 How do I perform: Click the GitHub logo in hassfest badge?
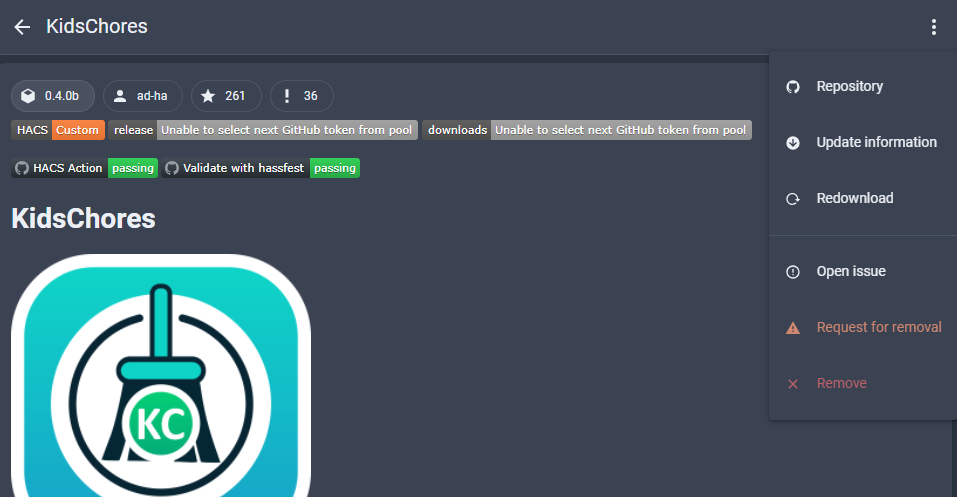[172, 168]
